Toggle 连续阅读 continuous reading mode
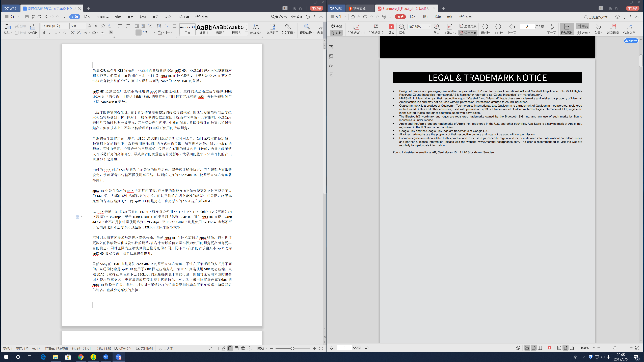The width and height of the screenshot is (644, 362). point(567,29)
